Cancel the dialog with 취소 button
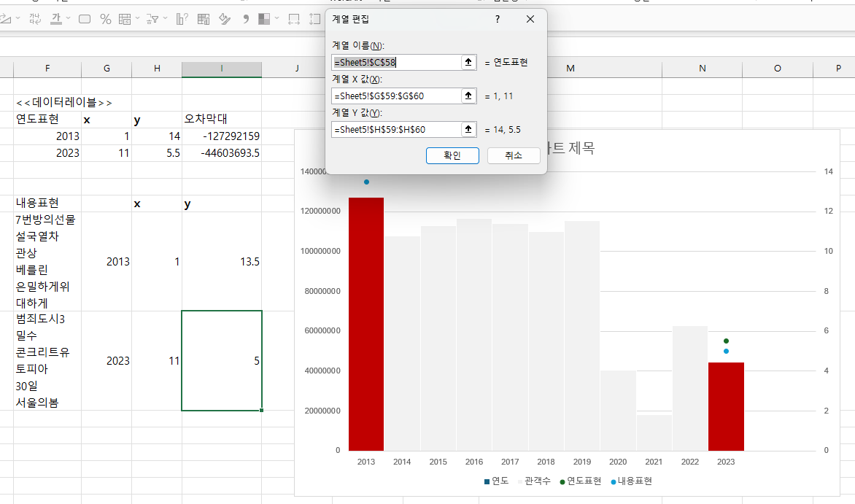 coord(514,155)
